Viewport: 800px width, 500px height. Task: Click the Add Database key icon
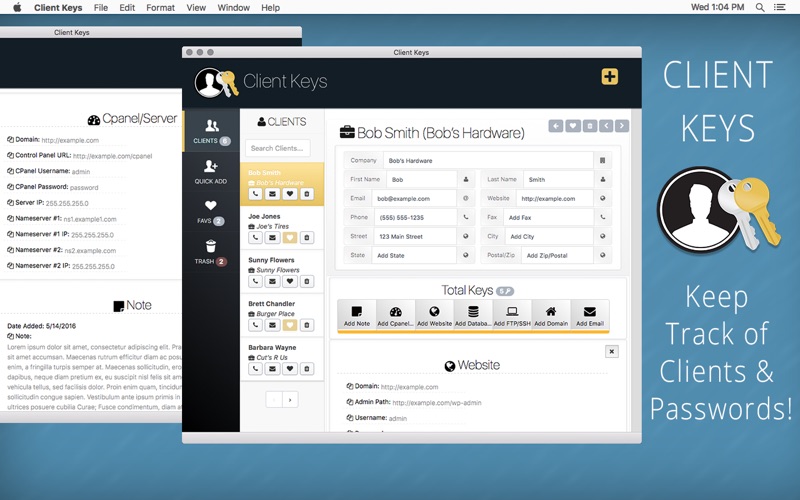[473, 315]
